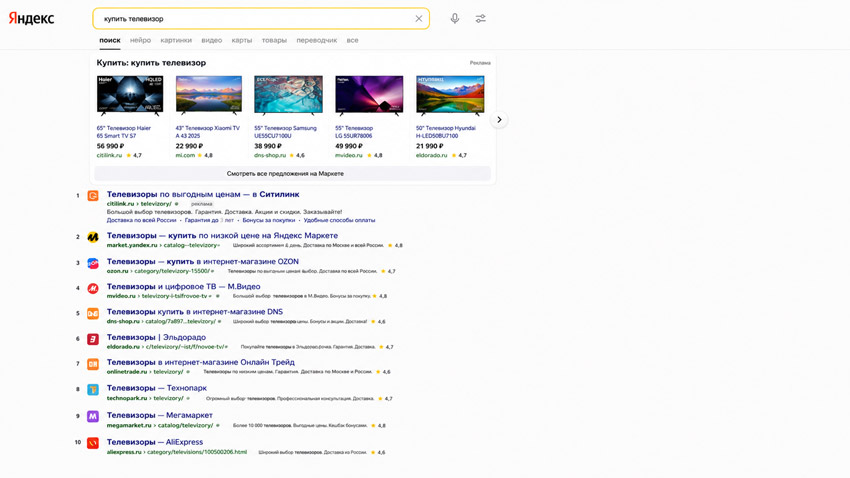Click the Citilink favicon in result 1

coord(93,196)
